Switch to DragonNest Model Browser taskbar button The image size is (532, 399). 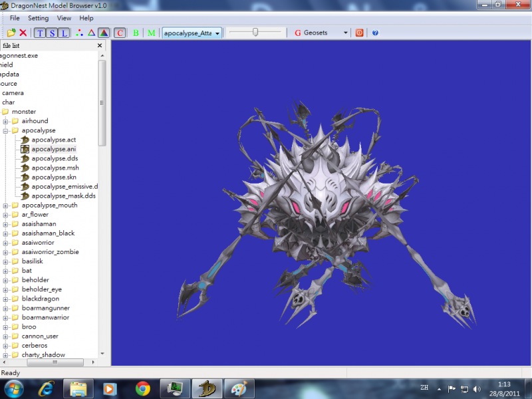coord(207,389)
